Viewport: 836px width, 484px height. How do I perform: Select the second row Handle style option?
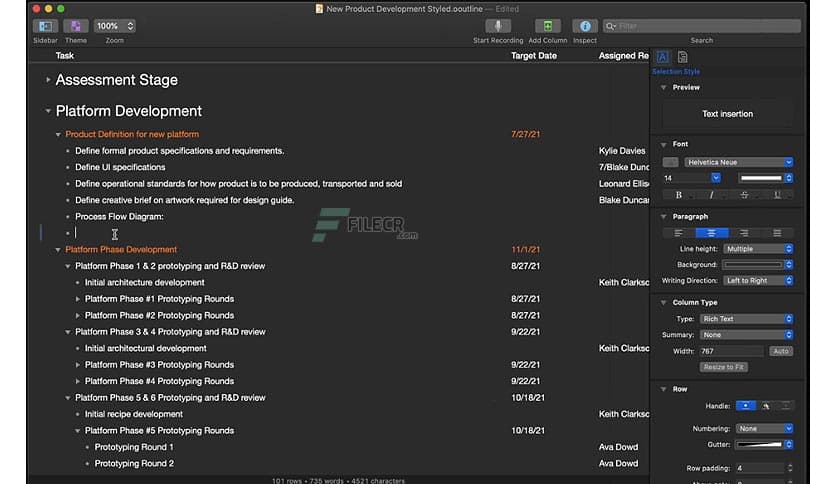pyautogui.click(x=766, y=406)
